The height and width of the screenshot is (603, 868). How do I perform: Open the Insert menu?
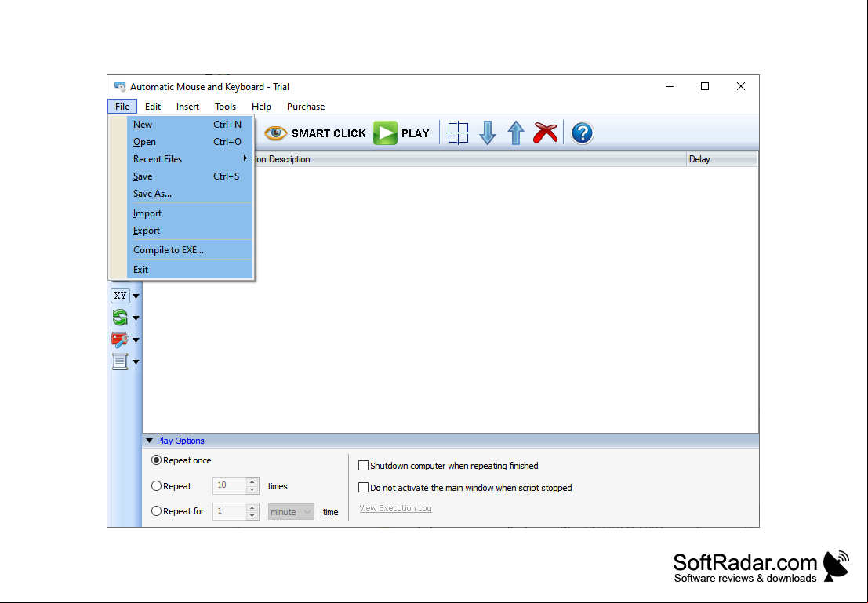pos(187,107)
